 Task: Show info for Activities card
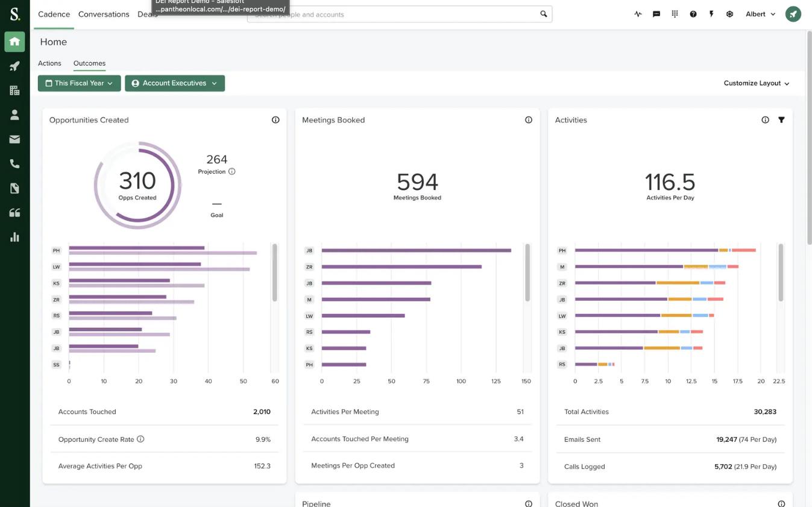(x=766, y=120)
